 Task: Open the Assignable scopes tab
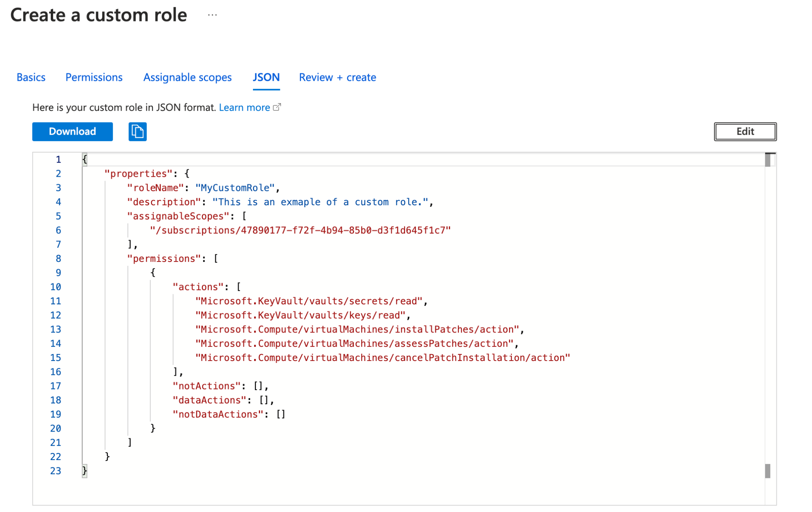click(188, 77)
